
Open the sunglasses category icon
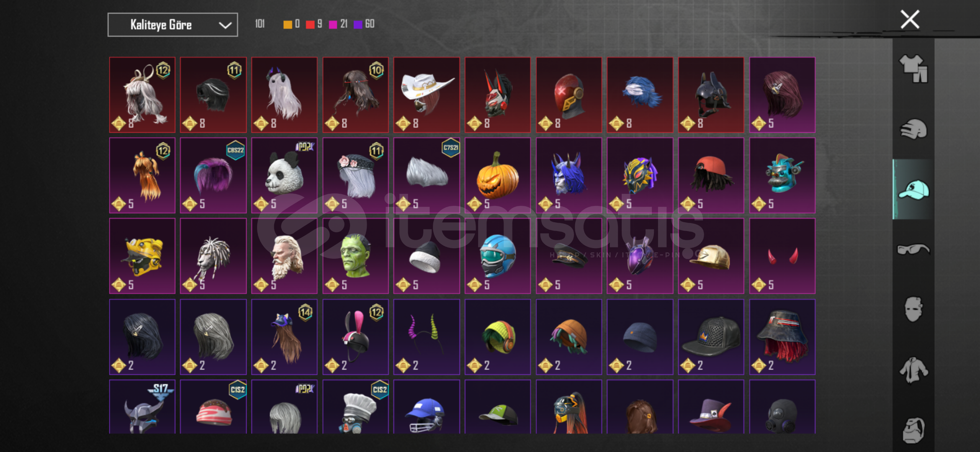[913, 249]
